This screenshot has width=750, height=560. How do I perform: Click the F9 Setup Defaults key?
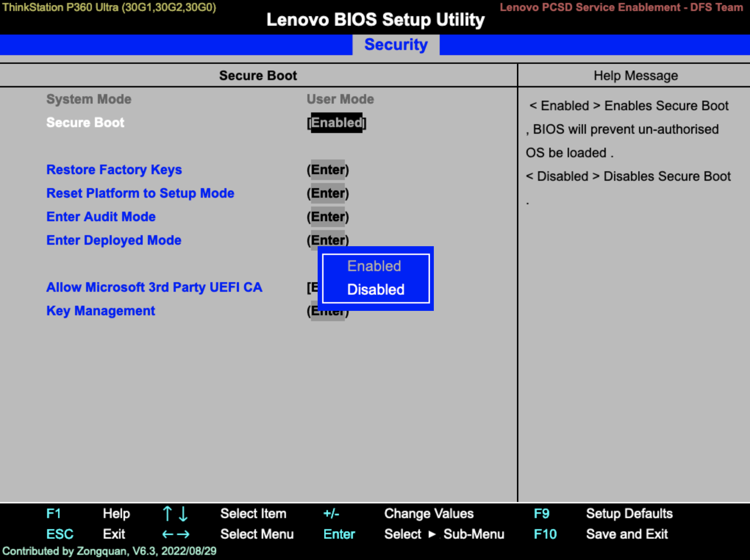[x=541, y=513]
